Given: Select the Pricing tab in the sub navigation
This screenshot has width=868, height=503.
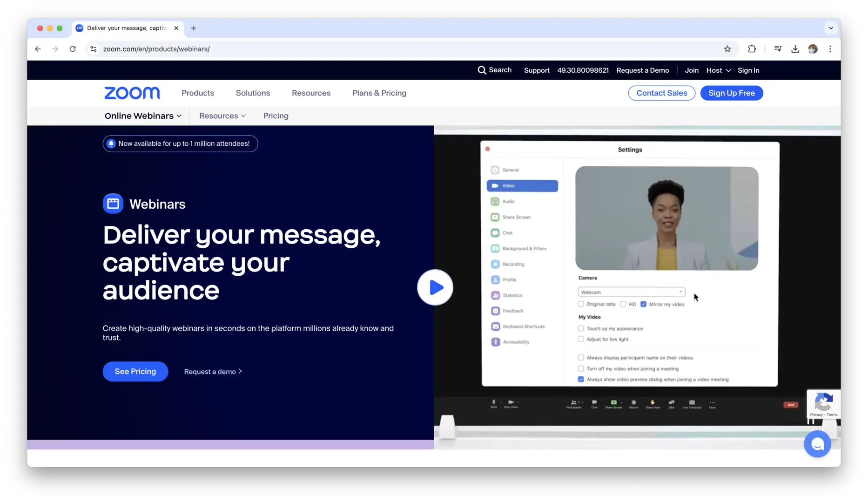Looking at the screenshot, I should click(x=276, y=116).
